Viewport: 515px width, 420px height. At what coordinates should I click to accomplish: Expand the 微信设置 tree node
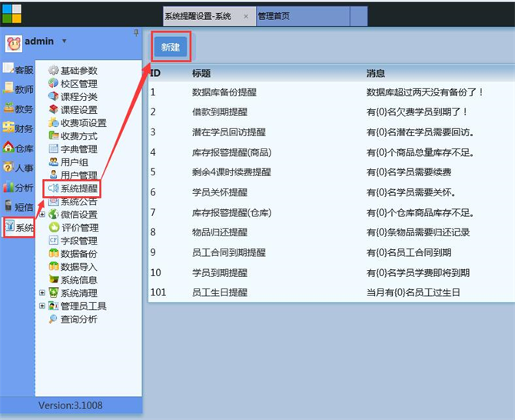42,215
